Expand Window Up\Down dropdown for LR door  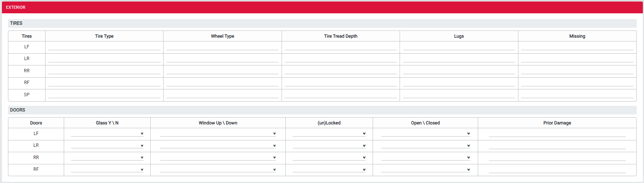click(x=218, y=145)
